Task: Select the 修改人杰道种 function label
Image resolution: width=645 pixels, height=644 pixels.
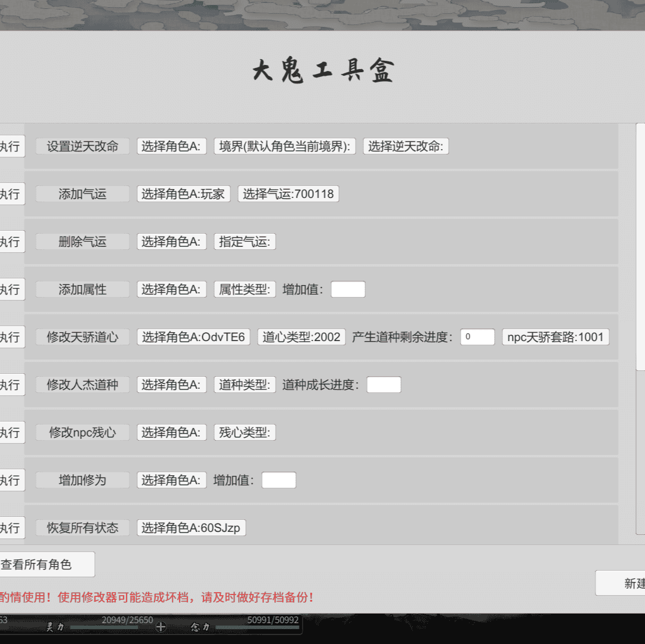Action: (82, 385)
